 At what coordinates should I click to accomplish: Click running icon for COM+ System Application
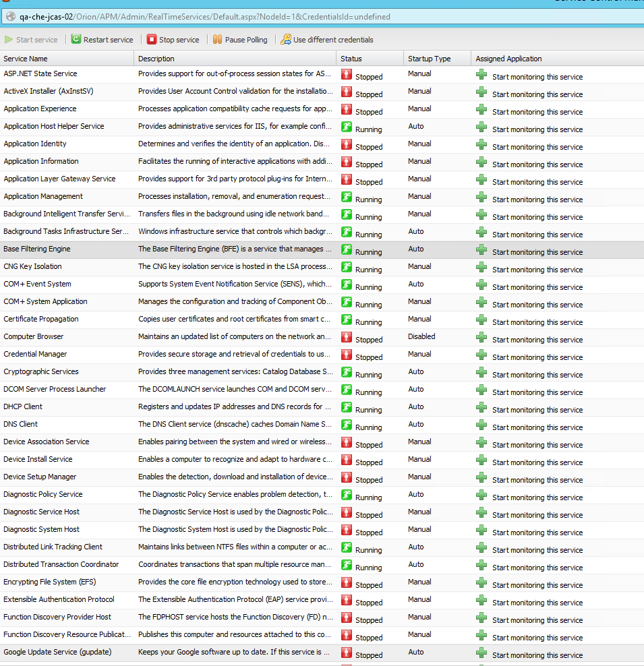point(347,302)
